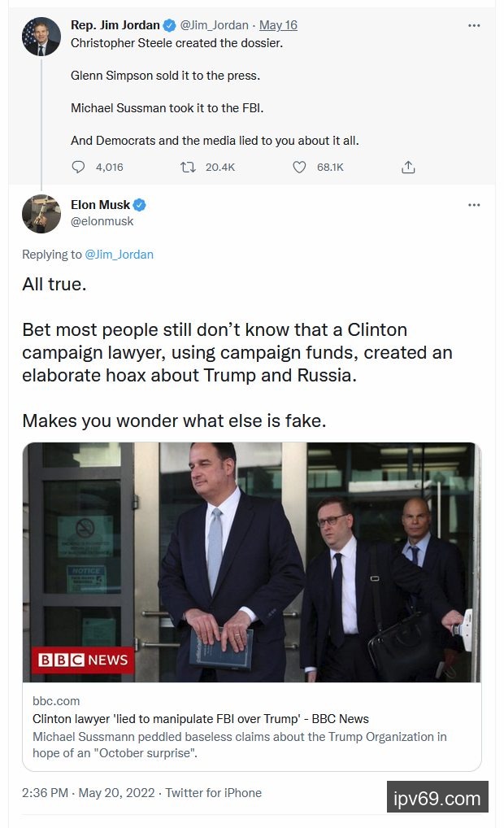
Task: Click the Elon Musk display name
Action: [x=100, y=205]
